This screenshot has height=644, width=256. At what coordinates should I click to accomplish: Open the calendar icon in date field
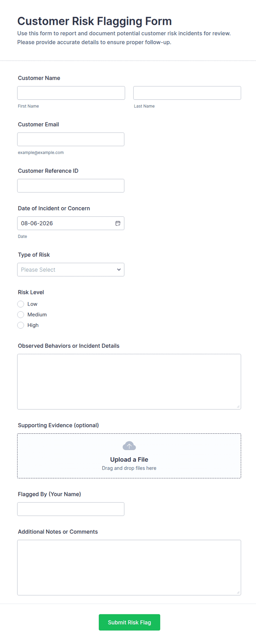(118, 223)
